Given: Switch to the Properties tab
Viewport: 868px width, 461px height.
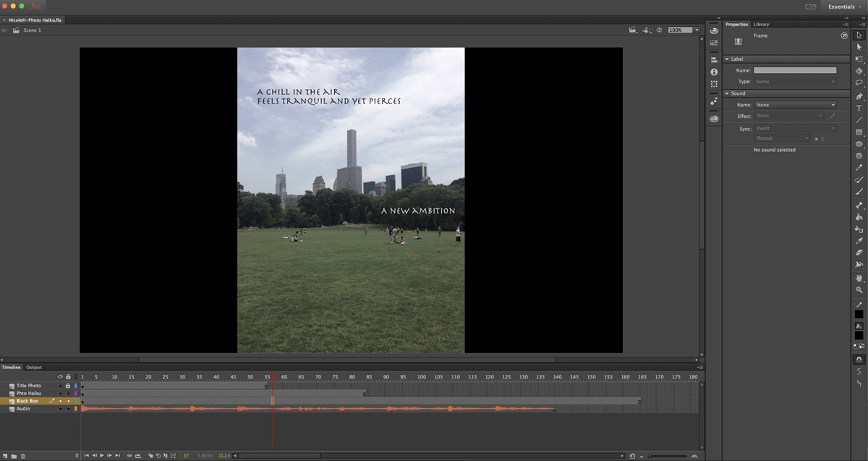Looking at the screenshot, I should point(736,25).
